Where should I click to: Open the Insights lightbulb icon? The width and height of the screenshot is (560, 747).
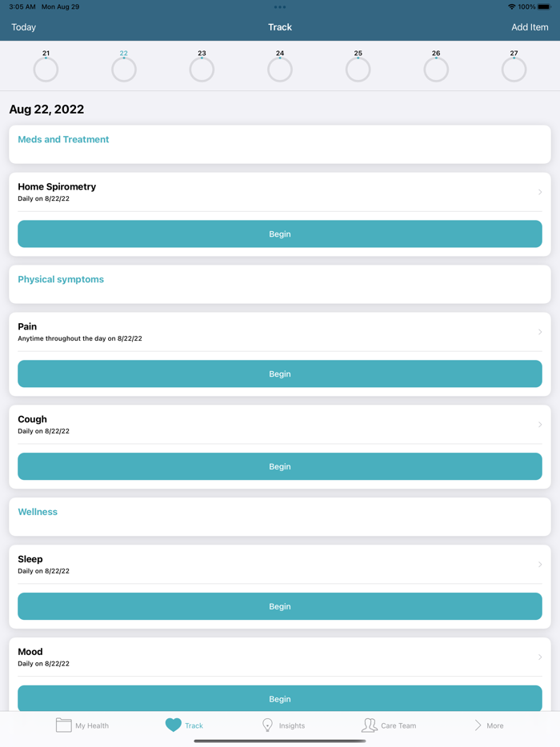269,725
